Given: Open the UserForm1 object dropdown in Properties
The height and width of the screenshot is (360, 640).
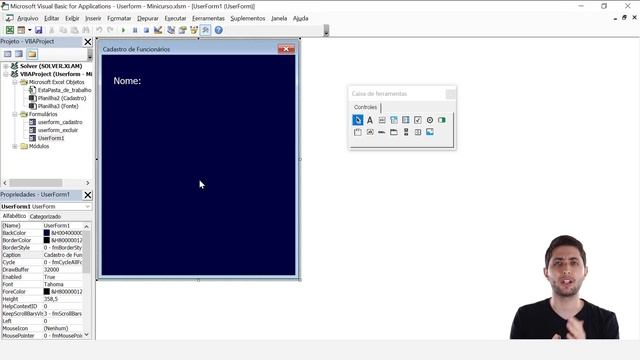Looking at the screenshot, I should point(87,207).
